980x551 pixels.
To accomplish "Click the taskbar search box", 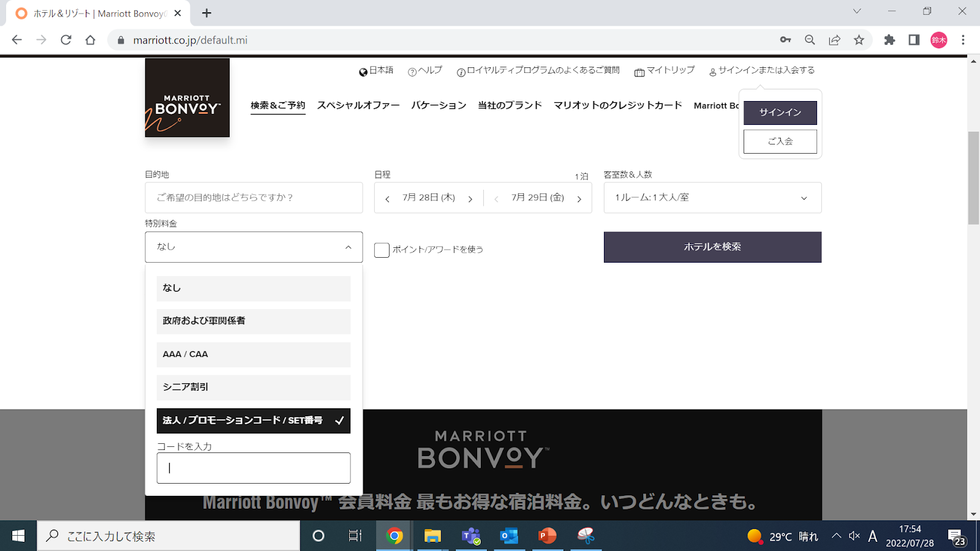I will [x=168, y=536].
